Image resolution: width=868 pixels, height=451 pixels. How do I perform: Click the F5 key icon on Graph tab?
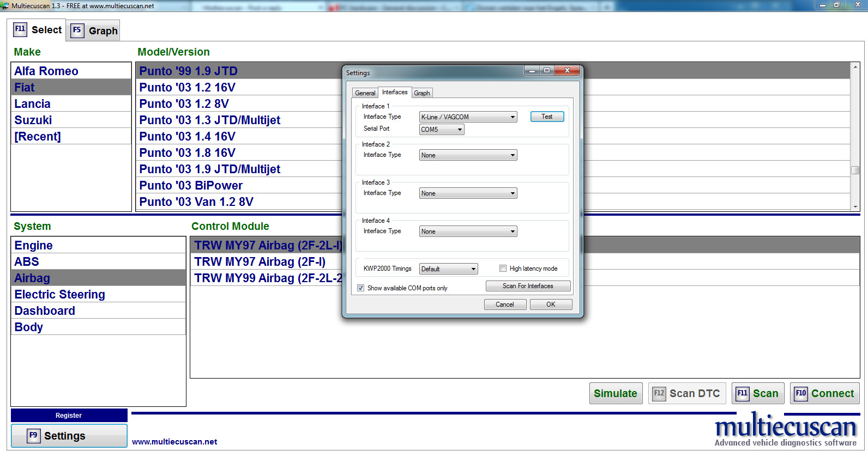(77, 31)
